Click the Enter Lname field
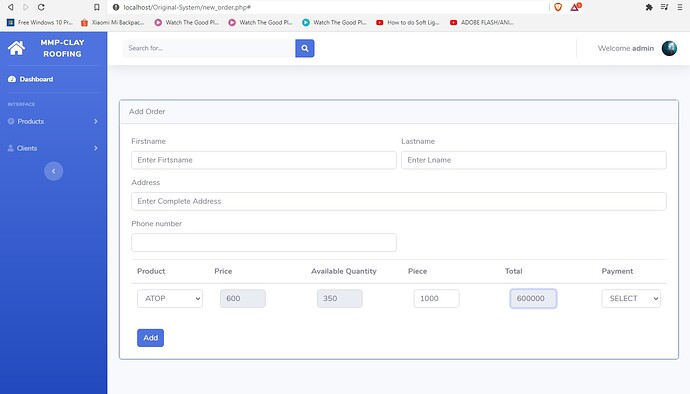The image size is (690, 394). (534, 160)
